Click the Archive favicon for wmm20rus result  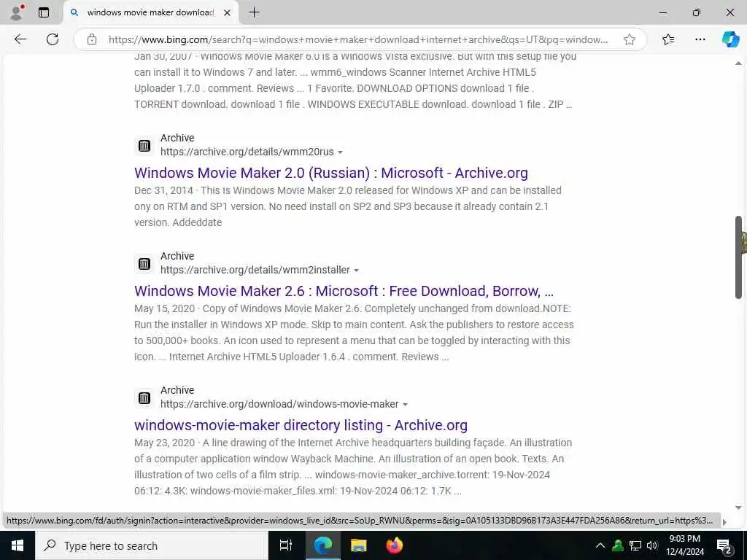144,146
